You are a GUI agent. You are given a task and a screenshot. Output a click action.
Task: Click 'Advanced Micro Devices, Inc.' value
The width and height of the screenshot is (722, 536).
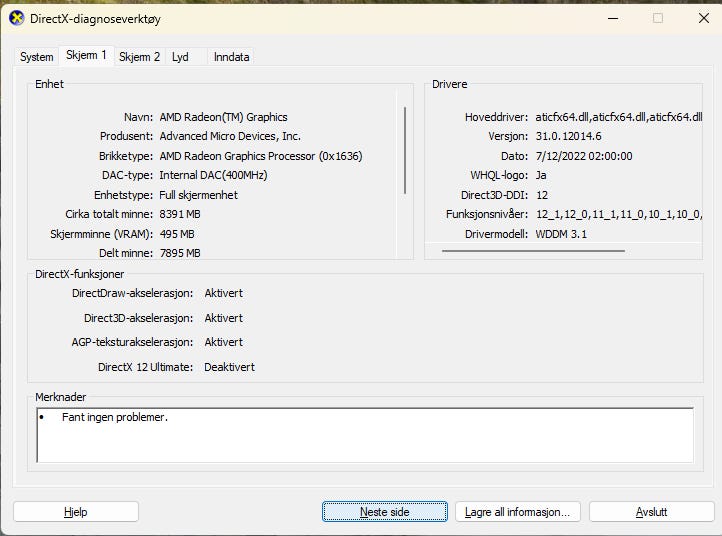(x=230, y=136)
